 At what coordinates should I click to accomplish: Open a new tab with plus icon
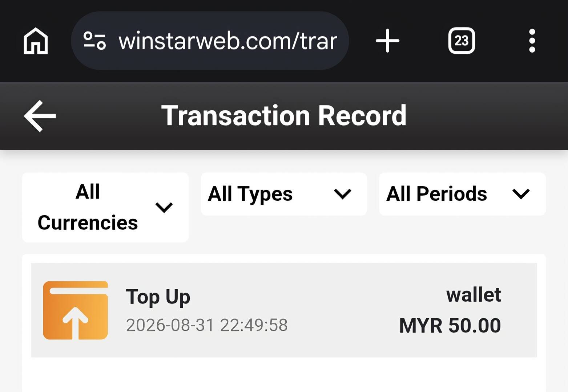(387, 41)
